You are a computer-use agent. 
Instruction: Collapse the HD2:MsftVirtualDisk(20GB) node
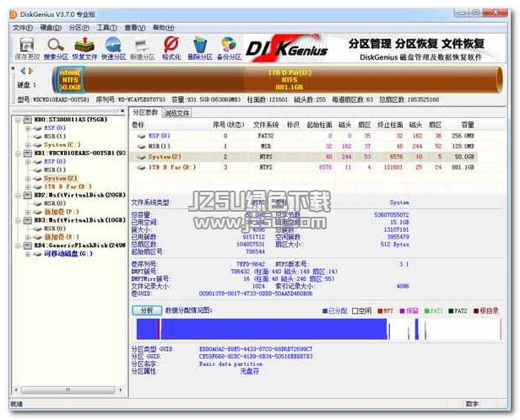click(18, 195)
